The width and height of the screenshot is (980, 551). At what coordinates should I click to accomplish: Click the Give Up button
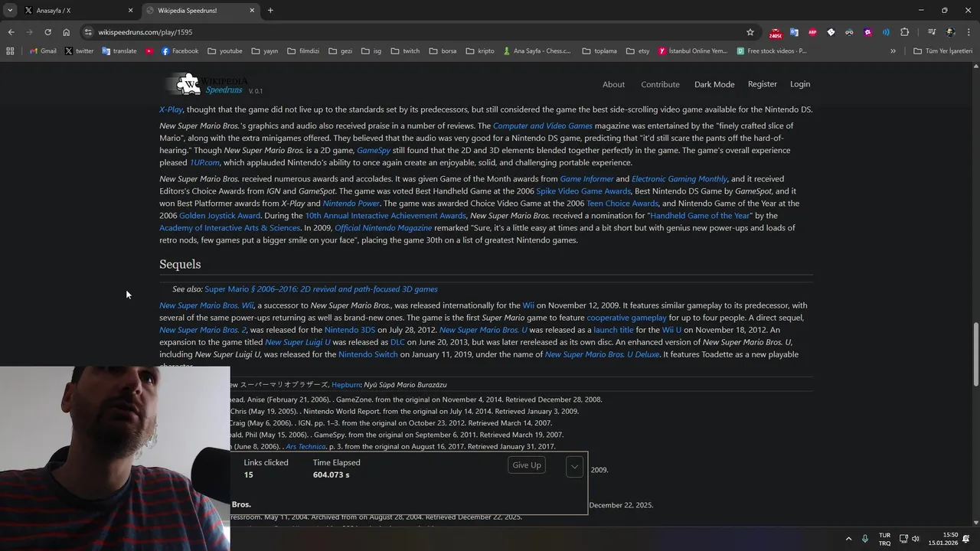pyautogui.click(x=527, y=465)
